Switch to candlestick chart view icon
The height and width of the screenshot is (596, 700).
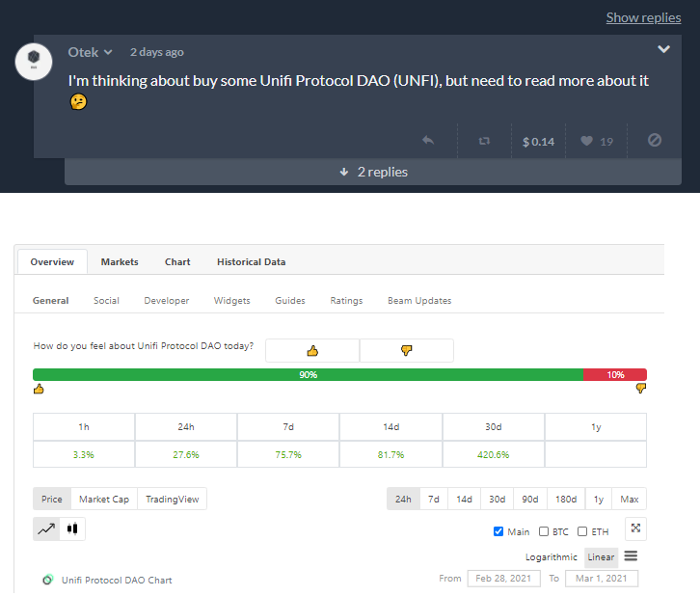click(72, 529)
